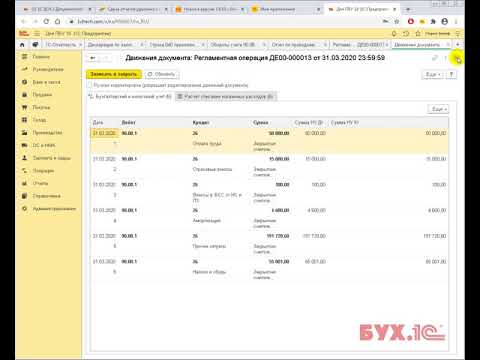Click the question mark help button
Screen dimensions: 480x360
451,74
